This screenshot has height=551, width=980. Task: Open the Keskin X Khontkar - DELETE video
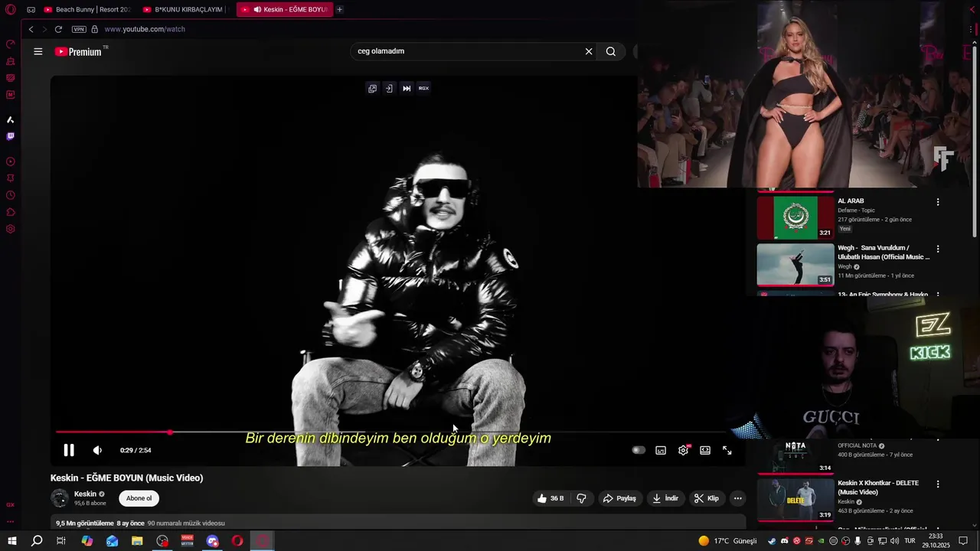(795, 500)
